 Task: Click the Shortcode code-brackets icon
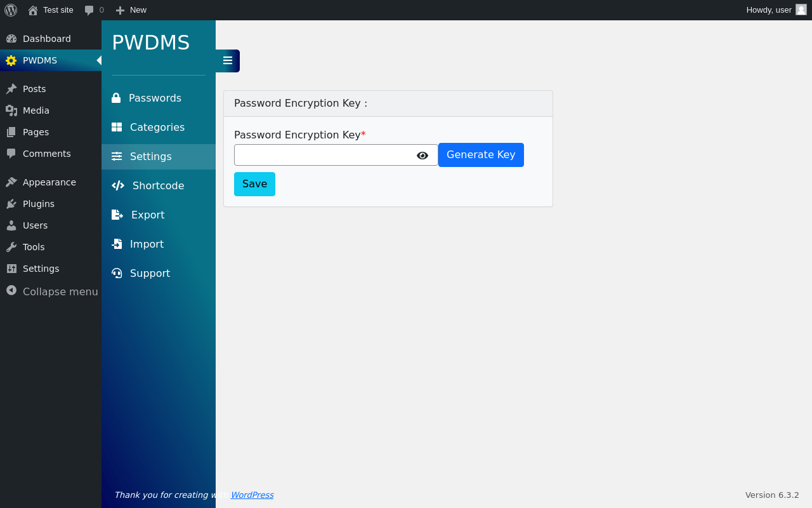(118, 185)
